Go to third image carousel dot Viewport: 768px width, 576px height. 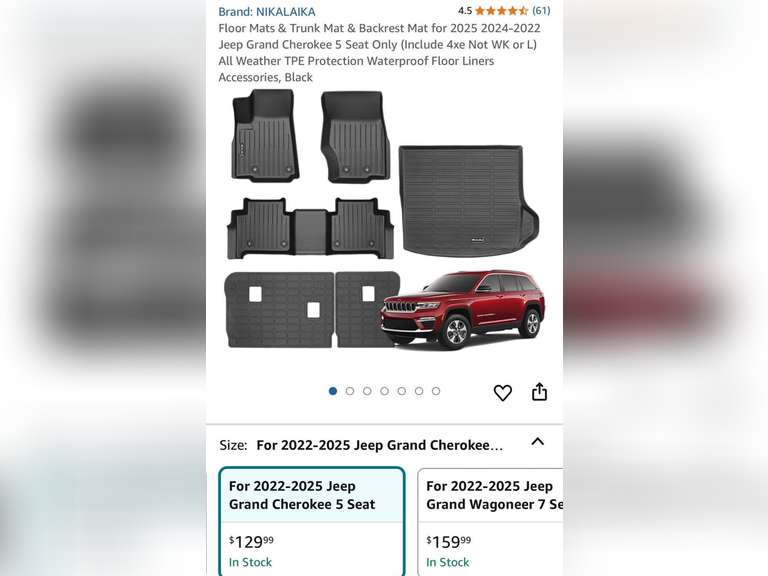pos(367,391)
